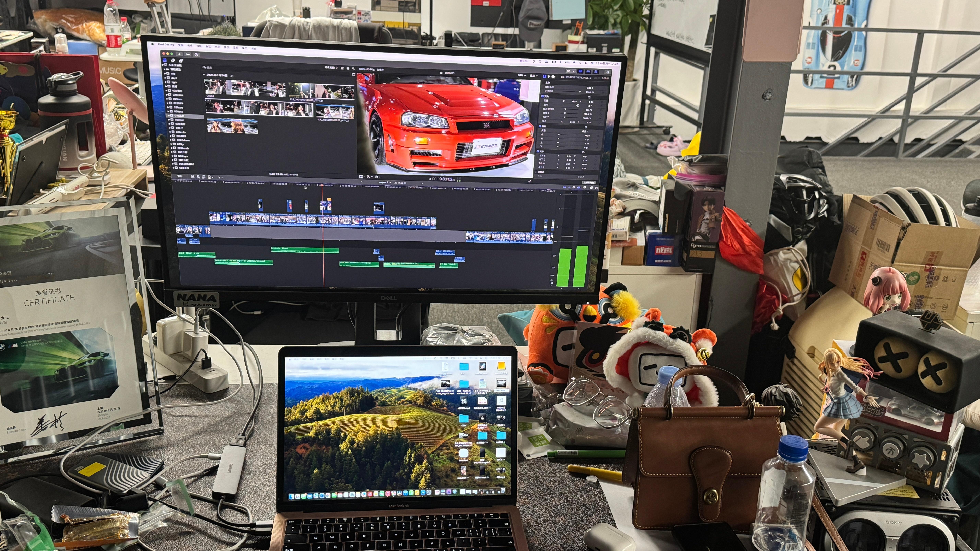
Task: Open Control Center icon in menu bar
Action: point(586,63)
